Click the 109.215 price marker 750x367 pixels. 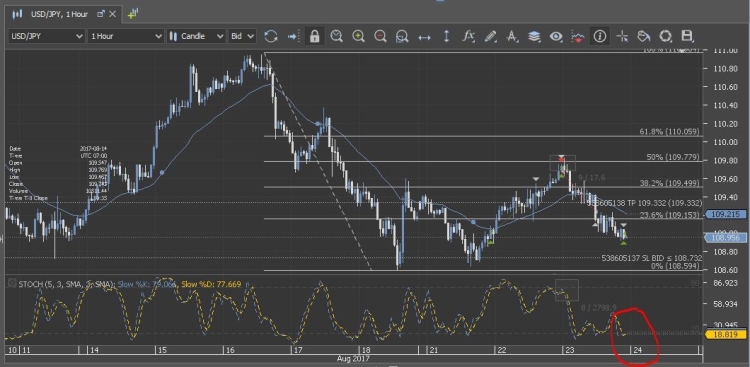coord(726,215)
